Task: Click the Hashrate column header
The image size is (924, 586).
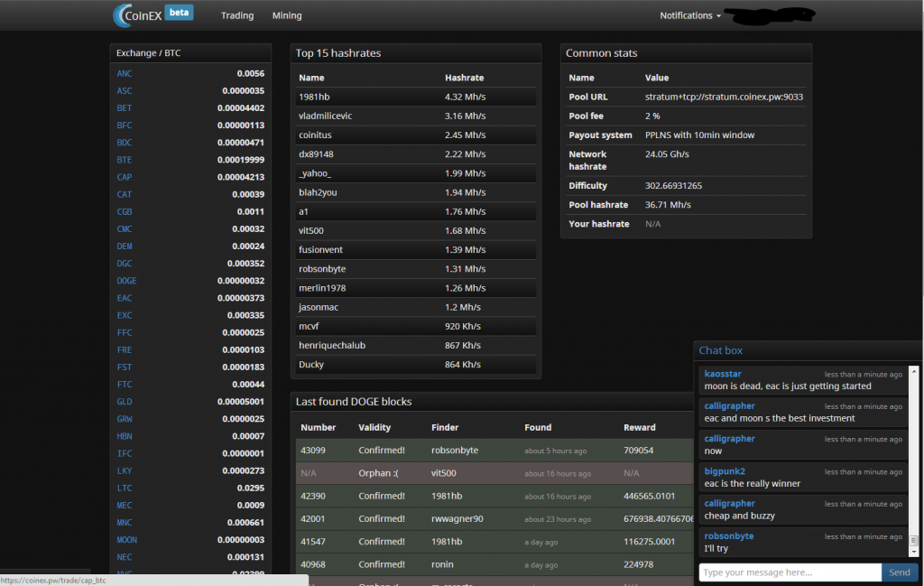Action: click(465, 78)
